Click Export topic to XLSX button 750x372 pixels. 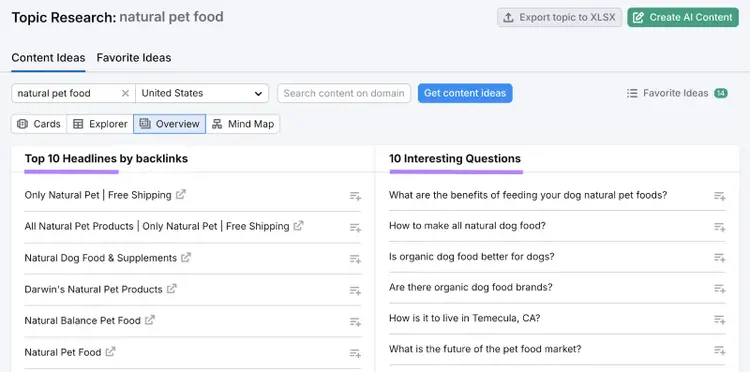(x=560, y=17)
